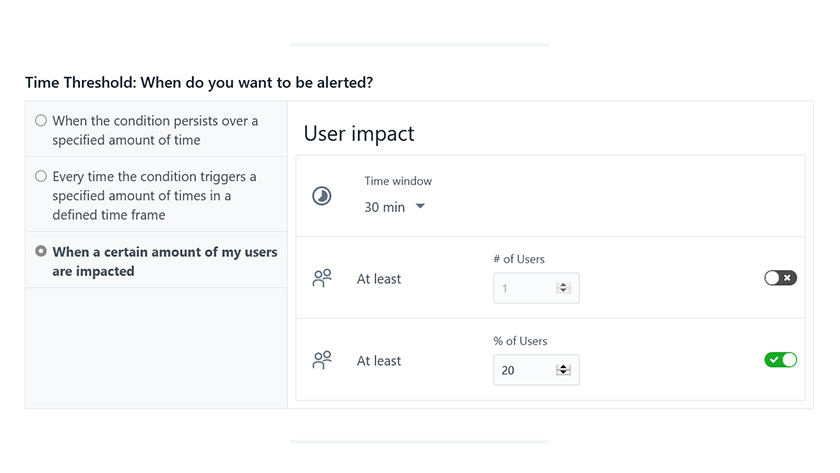840x473 pixels.
Task: Enable the # of Users toggle switch
Action: click(781, 277)
